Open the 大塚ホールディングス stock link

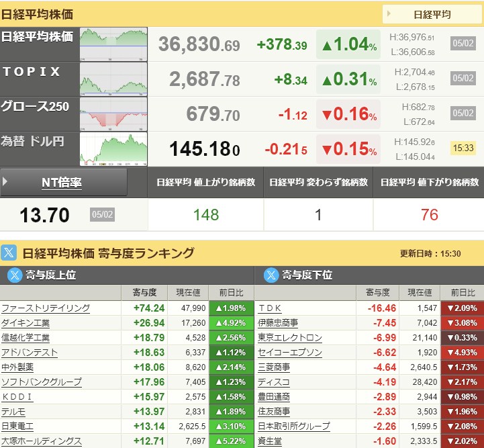(x=42, y=441)
